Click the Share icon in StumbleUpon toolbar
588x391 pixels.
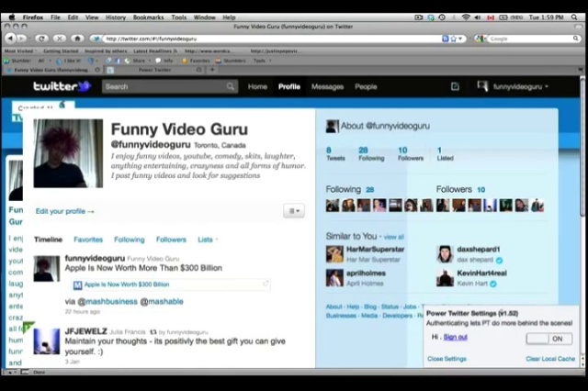tap(128, 61)
